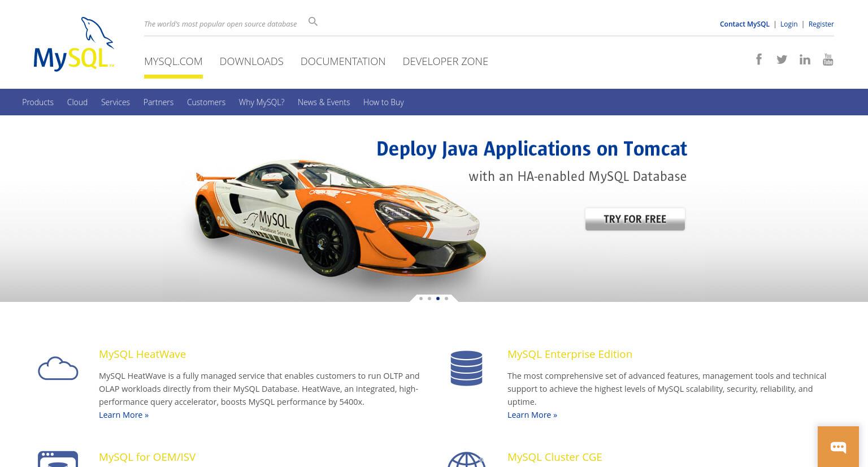Open MySQL's YouTube channel icon
Viewport: 868px width, 467px height.
pos(828,59)
